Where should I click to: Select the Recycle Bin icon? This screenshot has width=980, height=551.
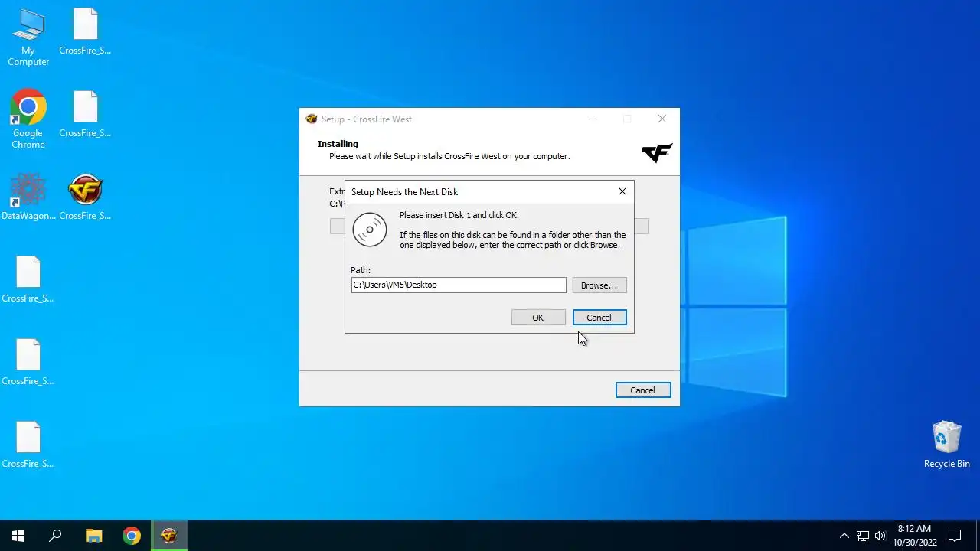point(947,445)
